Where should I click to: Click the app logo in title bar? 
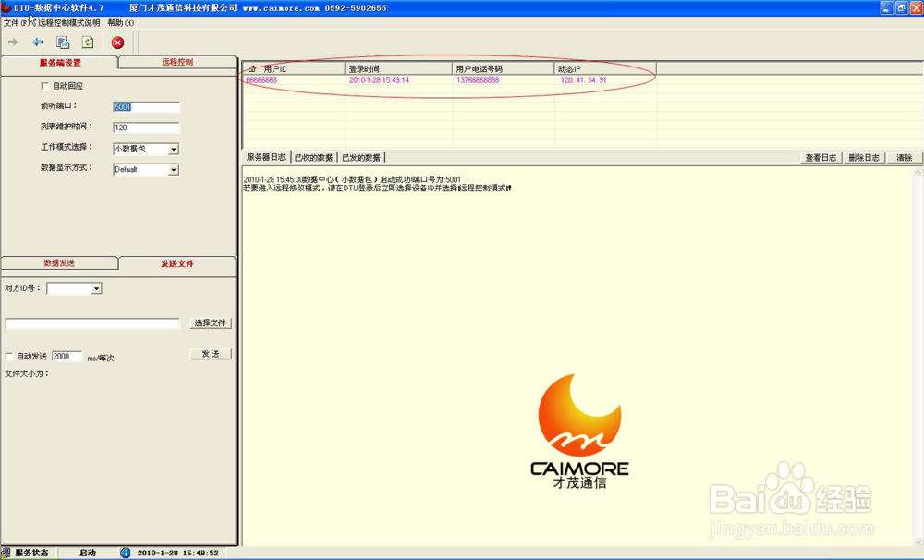coord(6,7)
